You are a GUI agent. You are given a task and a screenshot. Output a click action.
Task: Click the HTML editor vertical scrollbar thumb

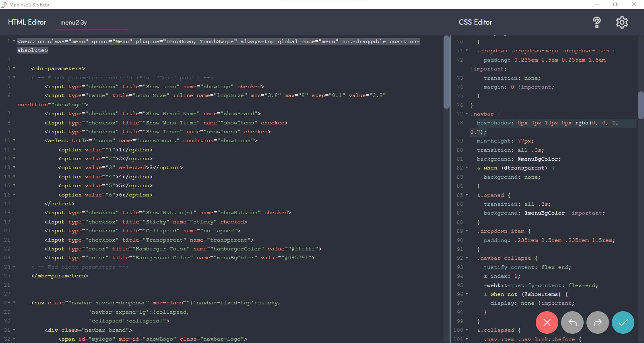(446, 72)
